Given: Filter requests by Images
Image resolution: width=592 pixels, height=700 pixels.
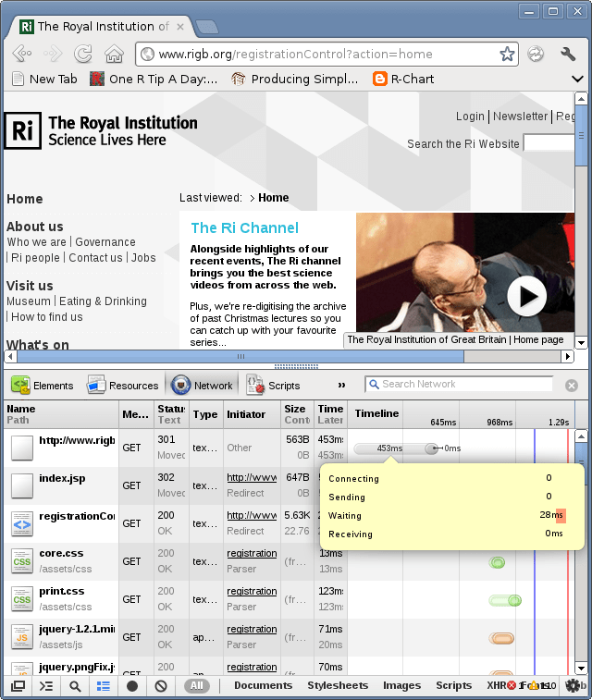Looking at the screenshot, I should tap(401, 685).
